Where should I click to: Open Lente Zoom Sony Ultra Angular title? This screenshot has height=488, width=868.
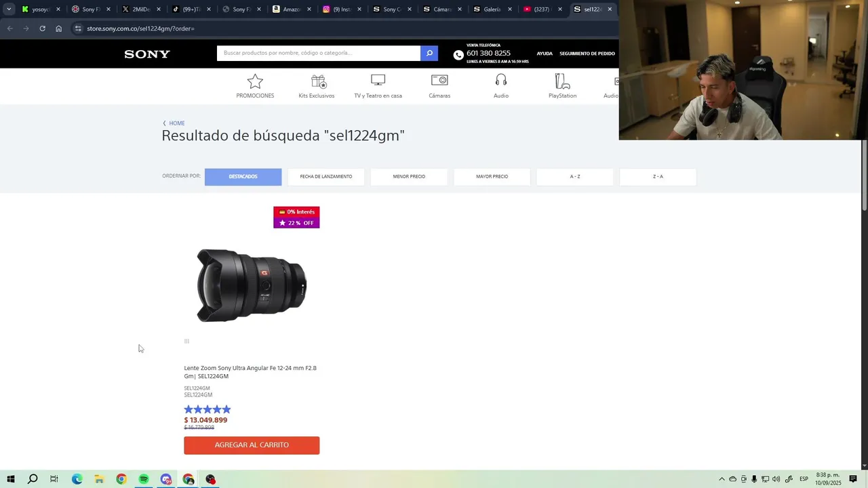pos(250,372)
